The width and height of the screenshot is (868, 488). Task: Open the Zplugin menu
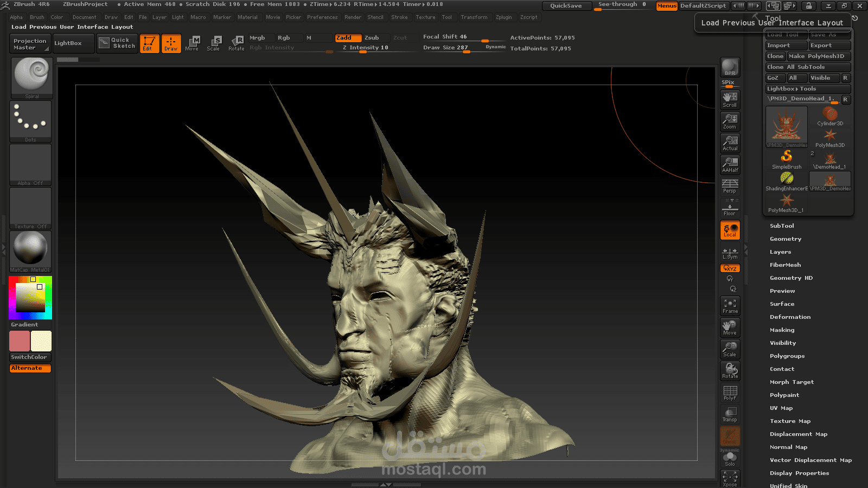(x=504, y=17)
